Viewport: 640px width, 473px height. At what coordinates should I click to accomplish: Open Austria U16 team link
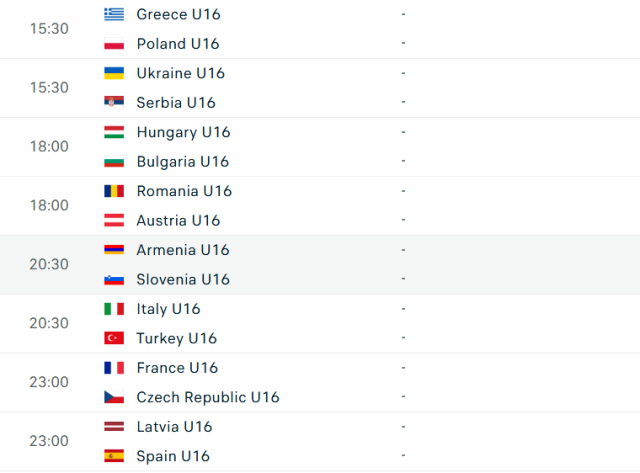[x=178, y=220]
